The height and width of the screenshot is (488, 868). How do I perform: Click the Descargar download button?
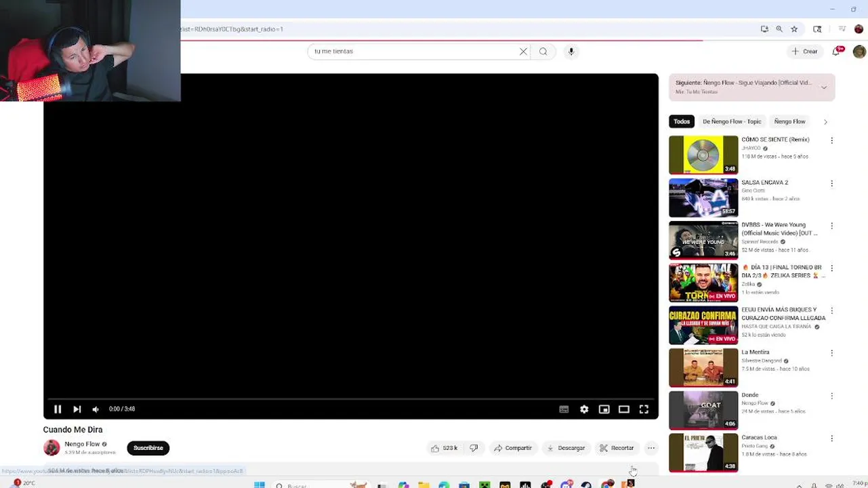[566, 448]
